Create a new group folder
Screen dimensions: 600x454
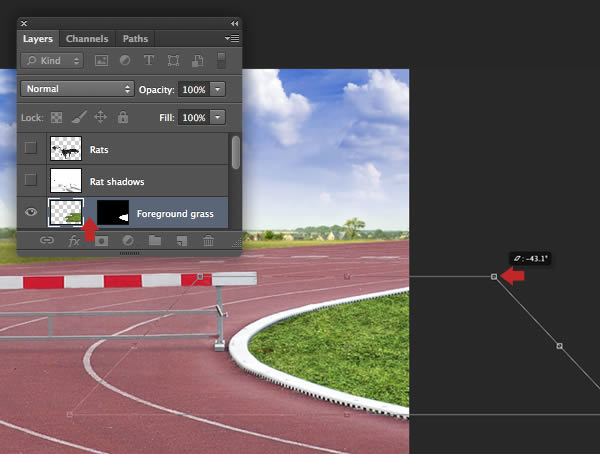pos(155,240)
